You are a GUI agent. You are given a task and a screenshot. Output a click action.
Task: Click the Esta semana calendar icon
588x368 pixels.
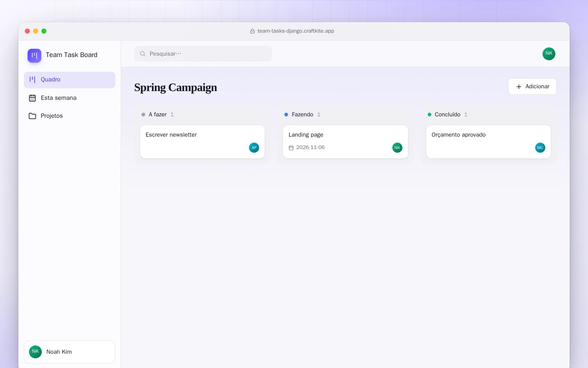pos(32,98)
